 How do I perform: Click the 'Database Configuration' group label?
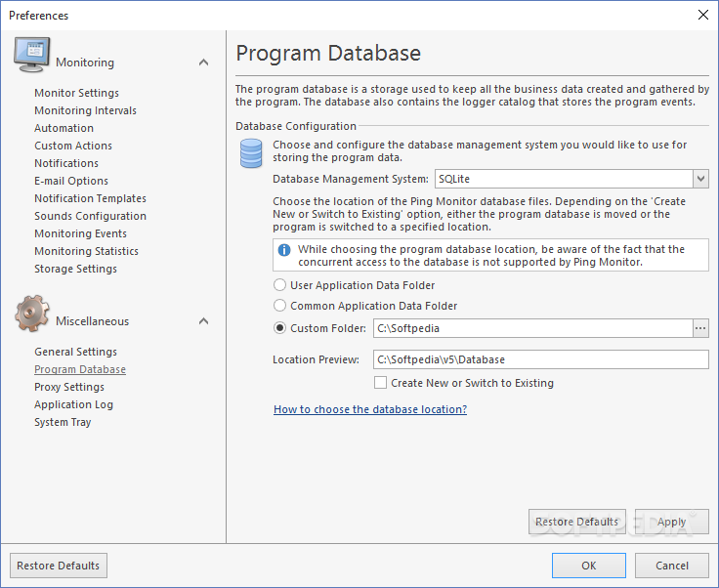(296, 126)
